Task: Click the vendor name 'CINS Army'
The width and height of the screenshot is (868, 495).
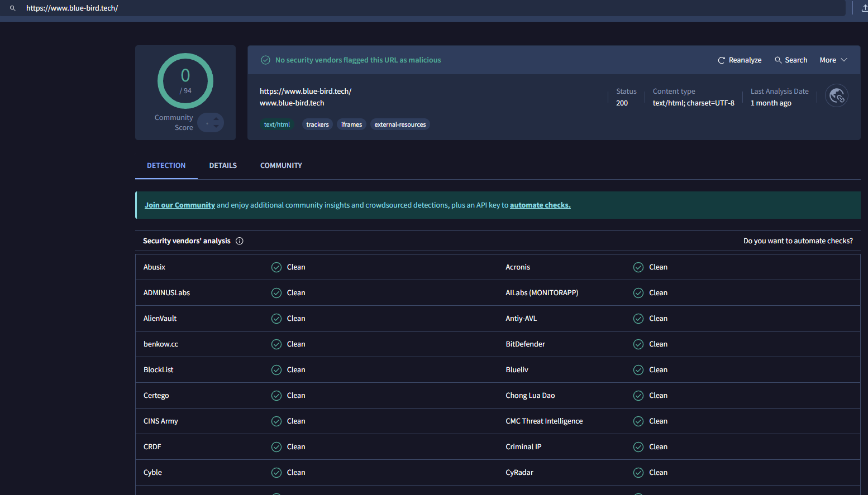Action: (160, 421)
